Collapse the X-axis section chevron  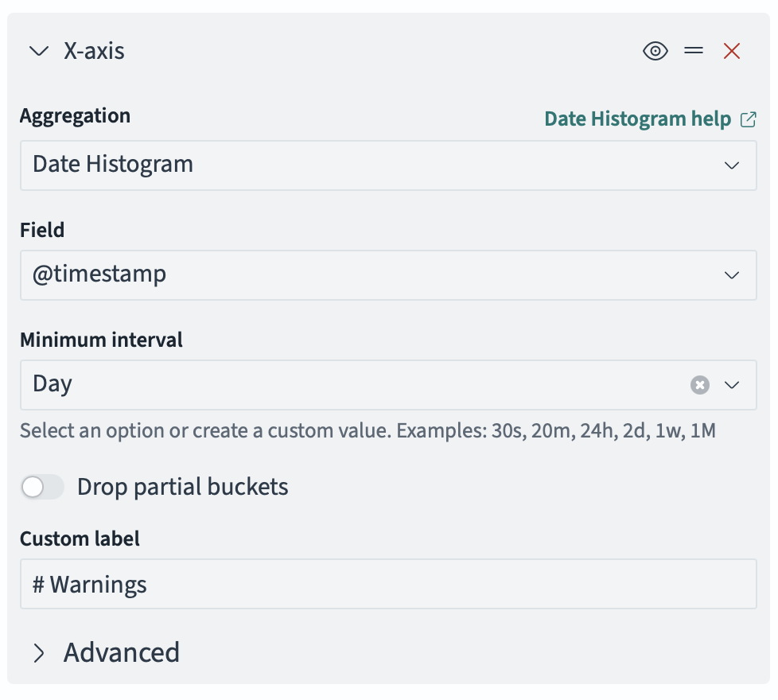tap(38, 52)
